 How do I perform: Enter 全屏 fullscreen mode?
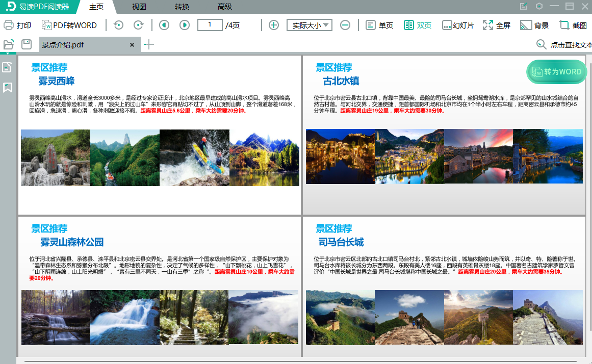[x=497, y=25]
